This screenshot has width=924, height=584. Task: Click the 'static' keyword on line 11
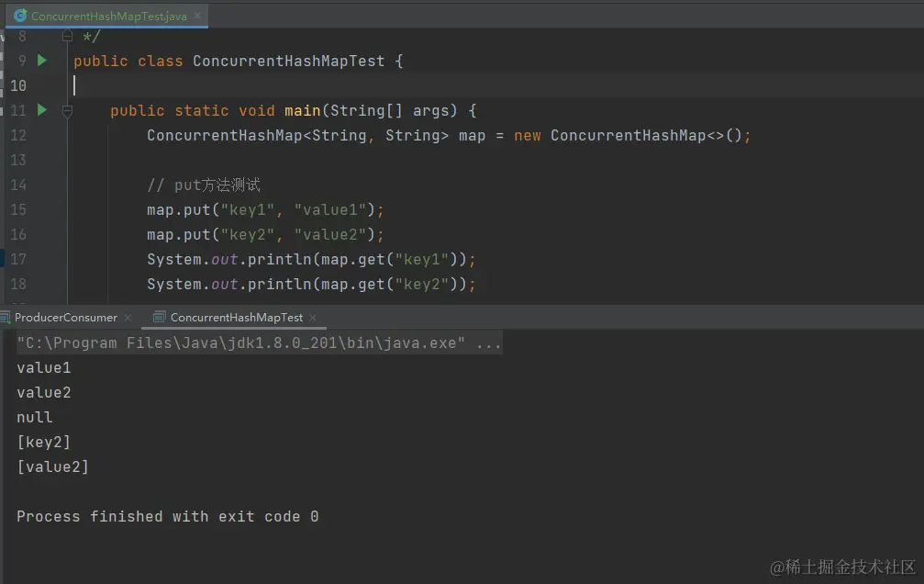pyautogui.click(x=202, y=110)
